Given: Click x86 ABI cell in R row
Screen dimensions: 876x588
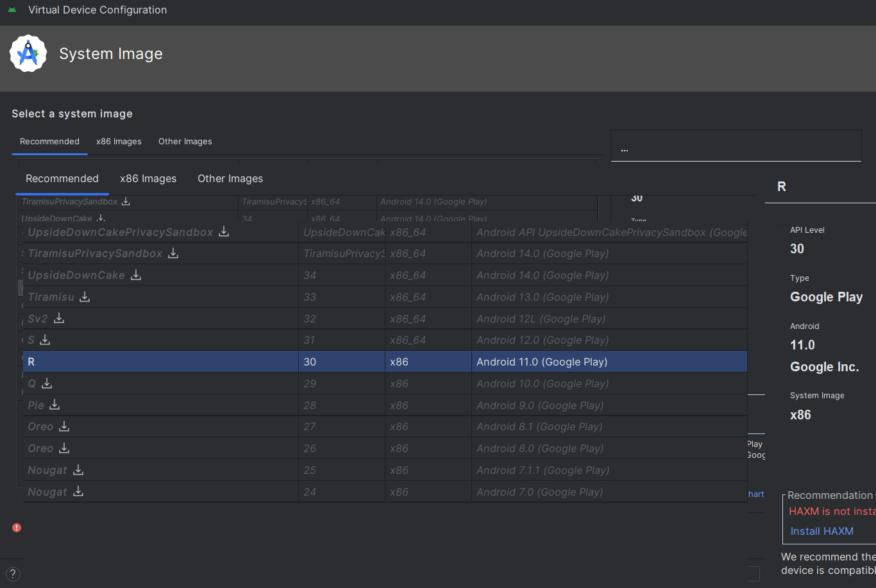Looking at the screenshot, I should [x=428, y=362].
